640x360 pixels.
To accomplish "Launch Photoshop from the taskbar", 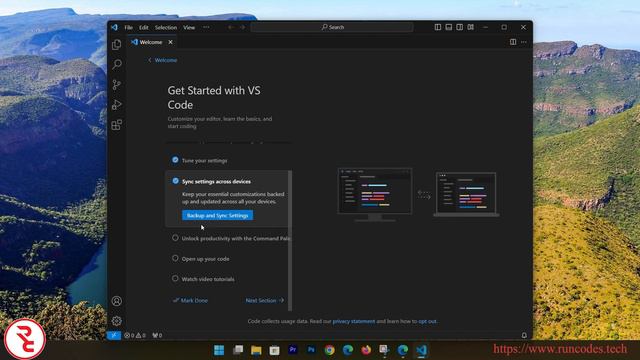I will coord(311,350).
